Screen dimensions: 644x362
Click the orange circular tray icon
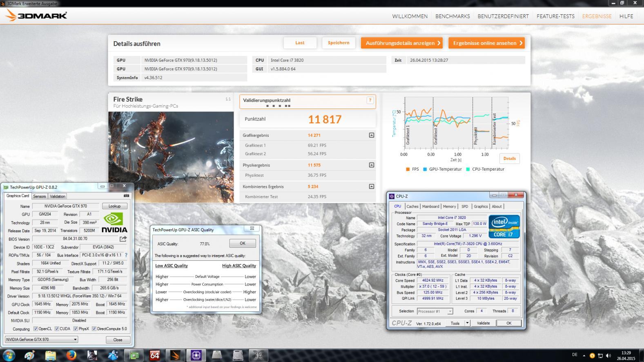click(x=592, y=355)
